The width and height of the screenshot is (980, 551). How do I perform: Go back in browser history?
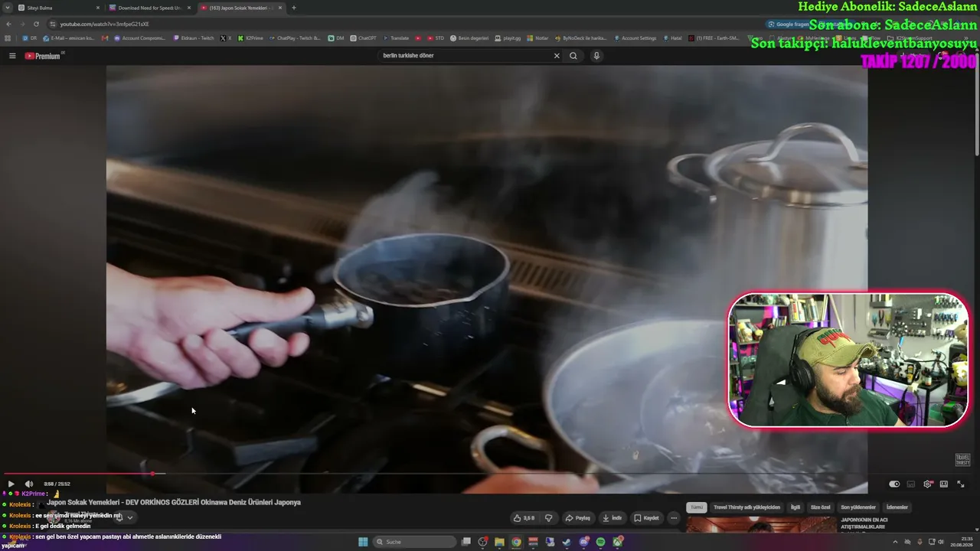point(8,24)
